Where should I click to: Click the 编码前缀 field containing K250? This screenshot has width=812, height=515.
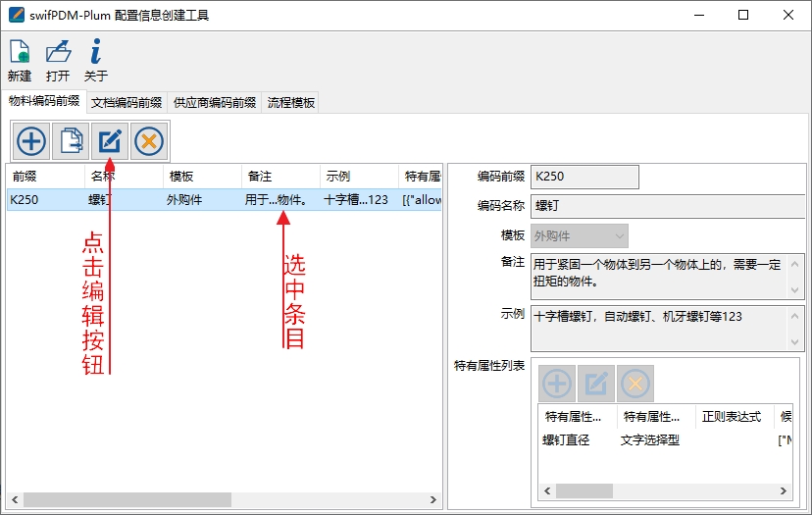coord(584,177)
